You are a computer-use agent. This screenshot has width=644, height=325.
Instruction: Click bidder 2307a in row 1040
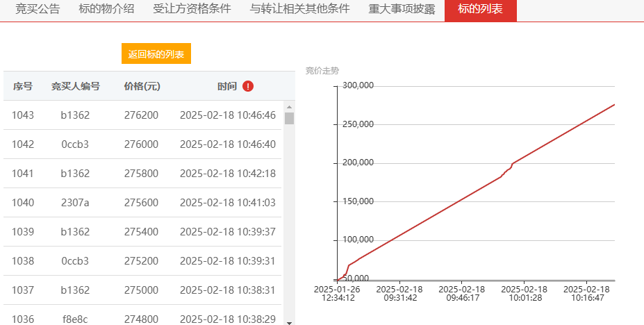click(75, 203)
